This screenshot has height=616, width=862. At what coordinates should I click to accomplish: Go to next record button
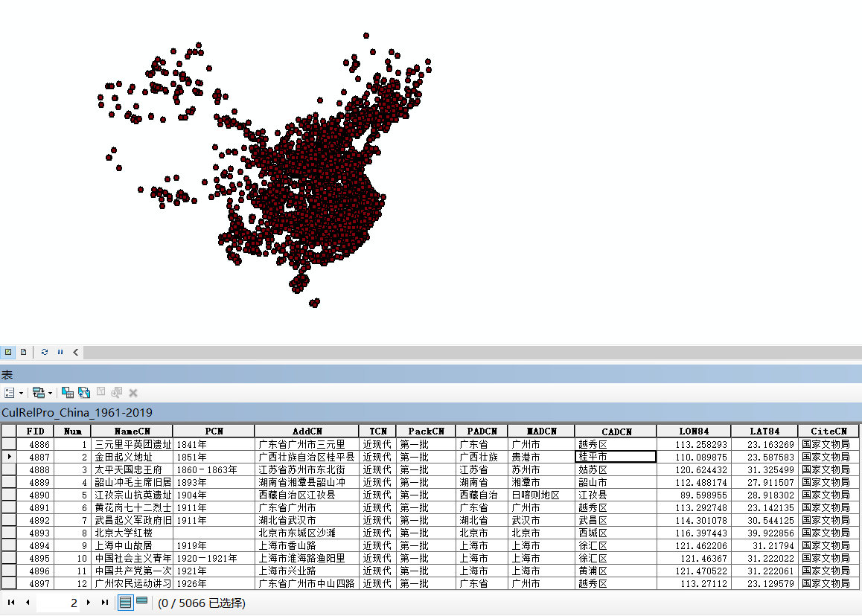tap(89, 603)
